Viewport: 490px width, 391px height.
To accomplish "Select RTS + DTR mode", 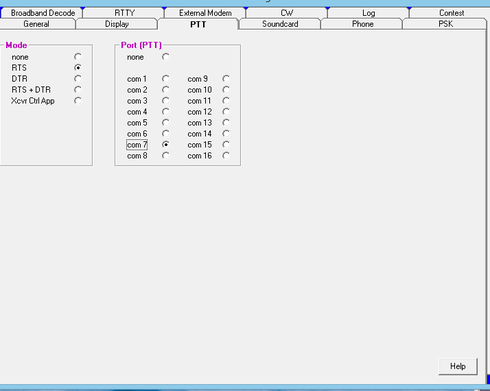I will click(x=78, y=90).
